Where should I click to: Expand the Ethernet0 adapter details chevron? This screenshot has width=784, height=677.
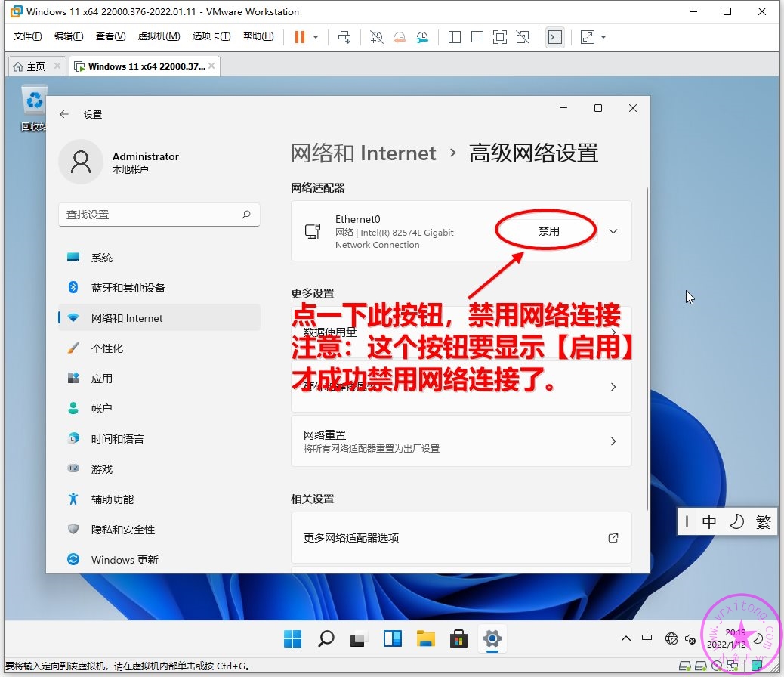[613, 231]
